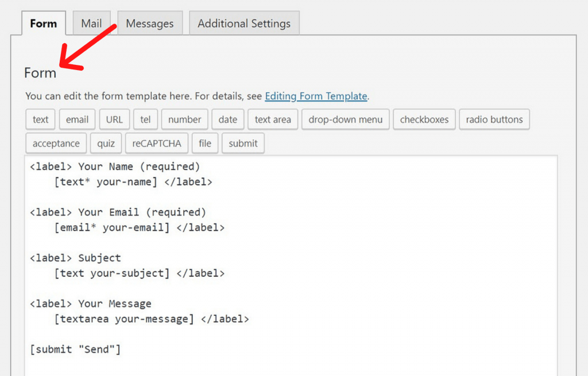Click the '<label> Your Email (required)' line
This screenshot has width=588, height=376.
[x=118, y=212]
